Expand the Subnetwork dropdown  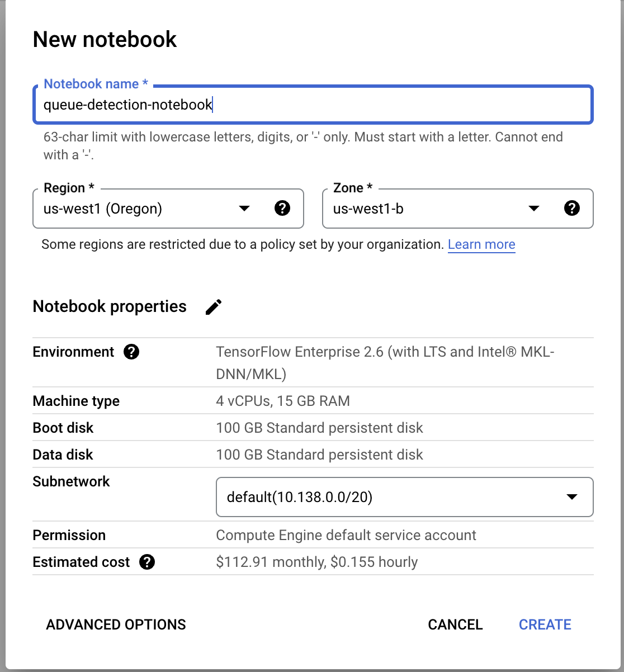[x=571, y=496]
